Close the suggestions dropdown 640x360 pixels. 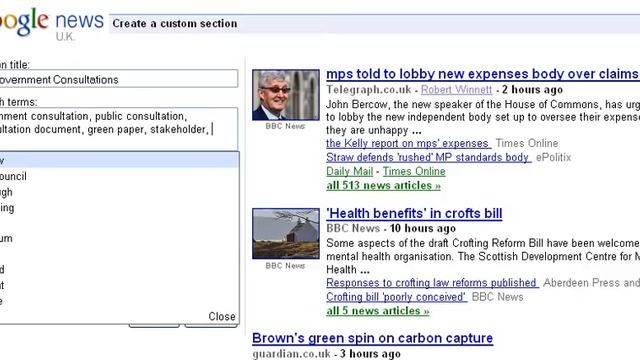click(222, 316)
